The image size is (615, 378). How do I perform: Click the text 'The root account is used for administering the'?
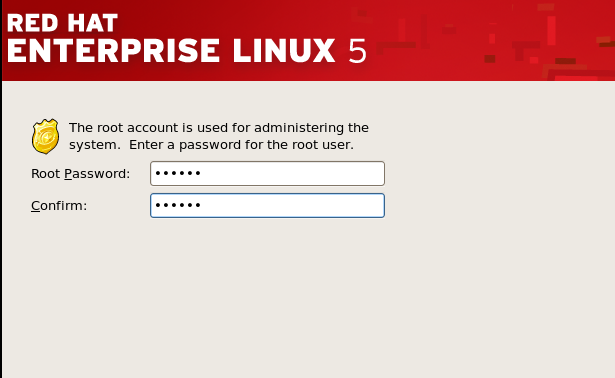219,128
